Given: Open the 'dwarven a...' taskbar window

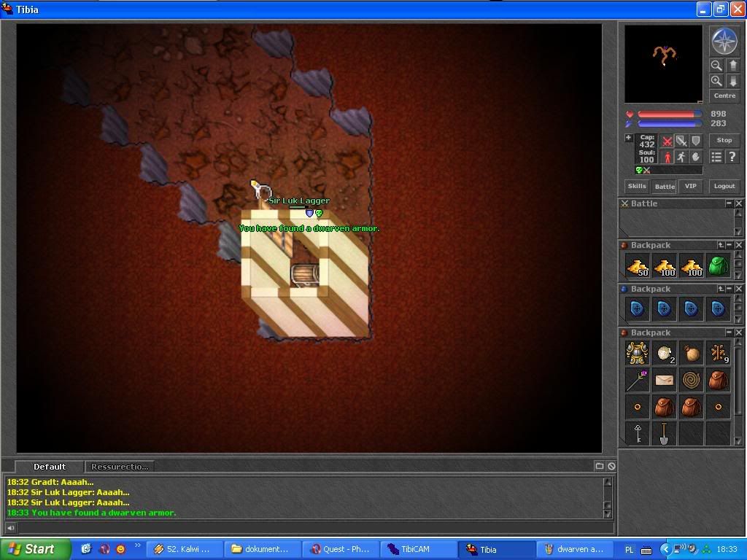Looking at the screenshot, I should 574,549.
